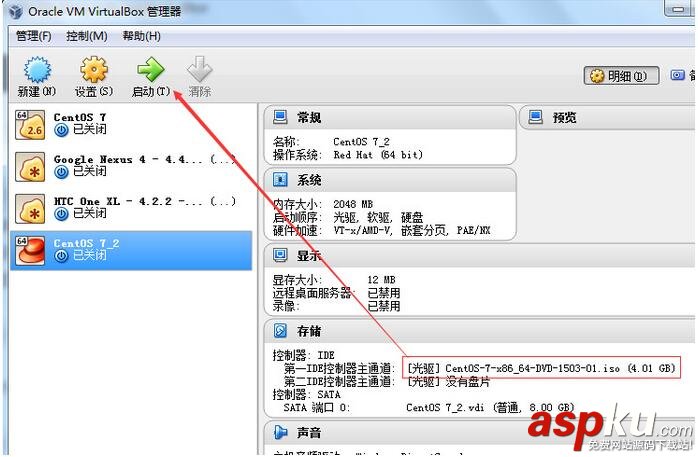Click the 常规 (General) section icon
Viewport: 698px width, 457px height.
pos(280,117)
